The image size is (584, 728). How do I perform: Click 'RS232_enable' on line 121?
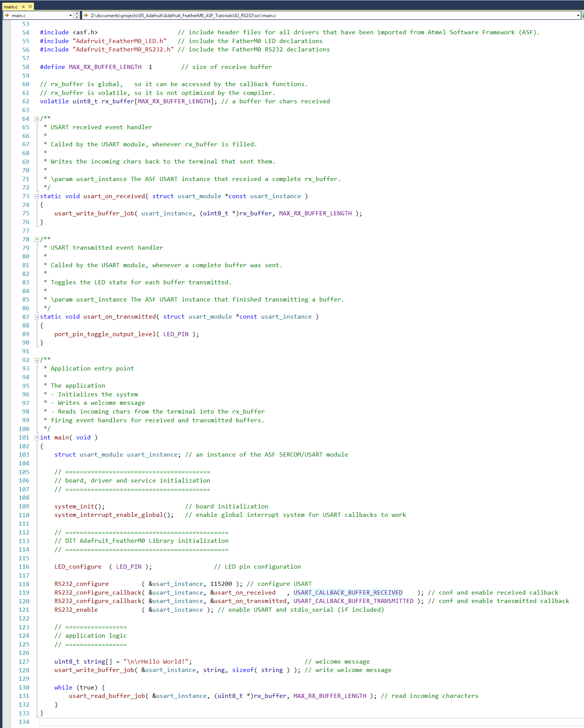(76, 610)
